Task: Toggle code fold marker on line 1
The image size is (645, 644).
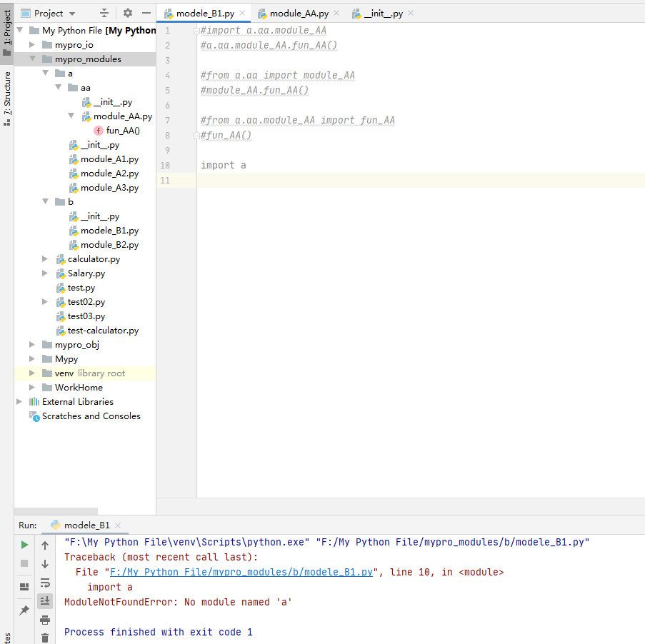Action: click(196, 31)
